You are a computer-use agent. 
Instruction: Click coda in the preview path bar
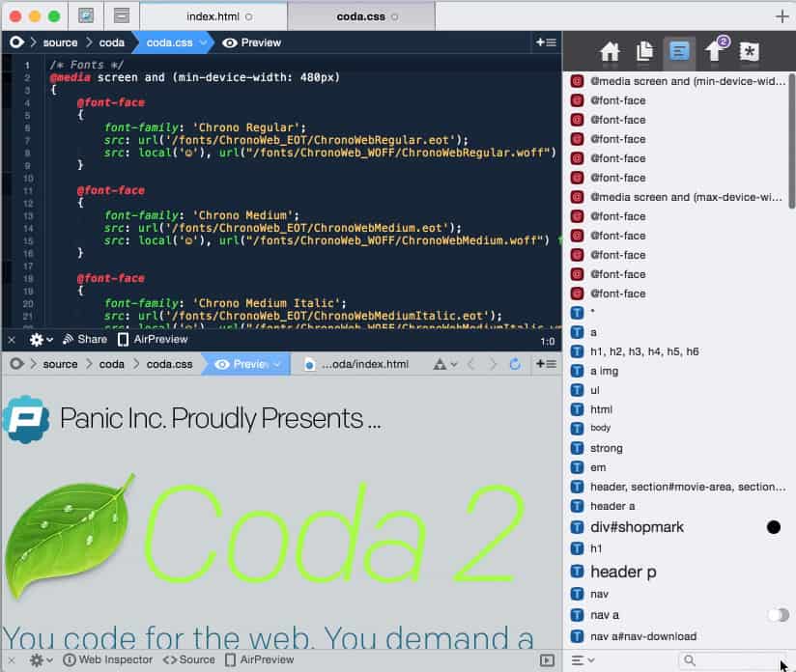click(112, 364)
